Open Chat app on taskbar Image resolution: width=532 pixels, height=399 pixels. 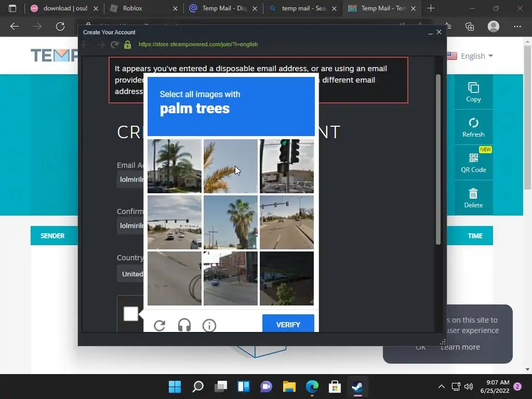pos(267,387)
